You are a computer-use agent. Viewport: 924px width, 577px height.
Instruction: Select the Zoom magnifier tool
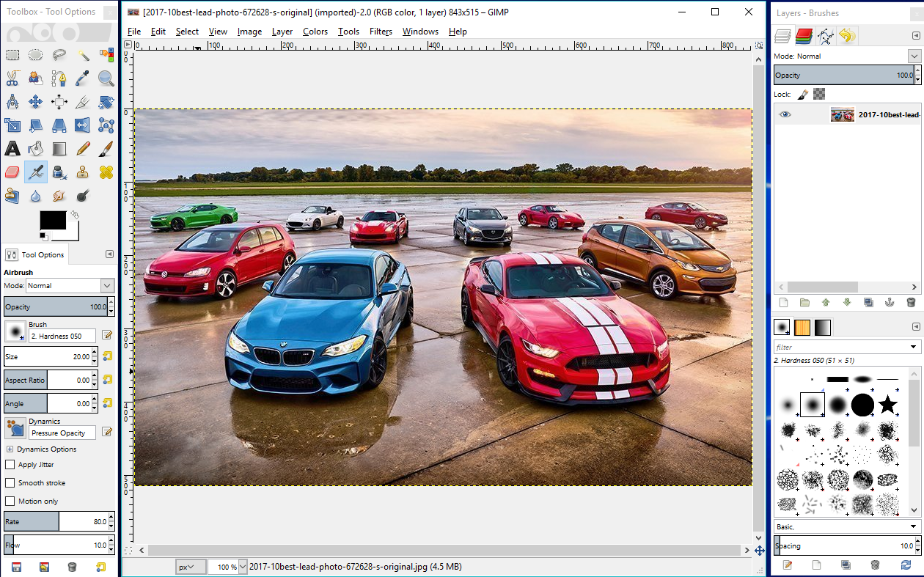(106, 78)
